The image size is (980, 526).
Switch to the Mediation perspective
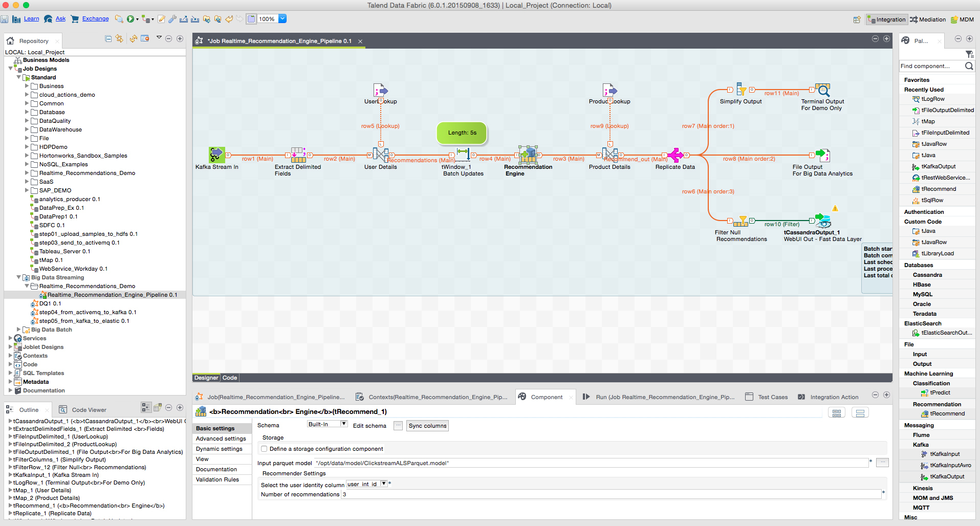(927, 19)
